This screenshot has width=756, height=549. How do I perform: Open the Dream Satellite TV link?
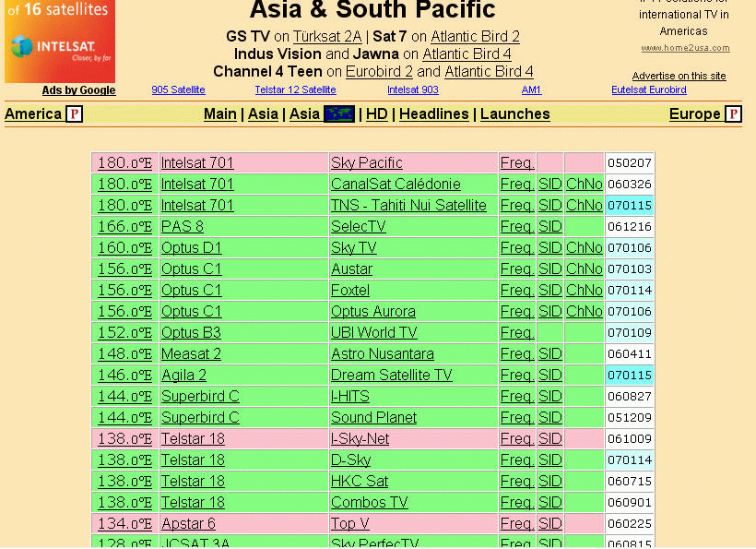coord(392,376)
